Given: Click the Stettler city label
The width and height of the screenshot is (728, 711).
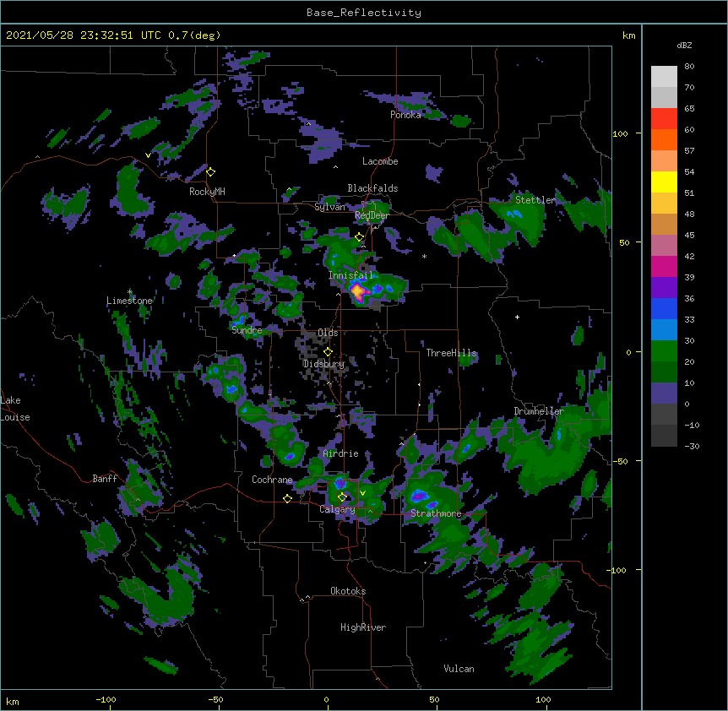Looking at the screenshot, I should [535, 199].
